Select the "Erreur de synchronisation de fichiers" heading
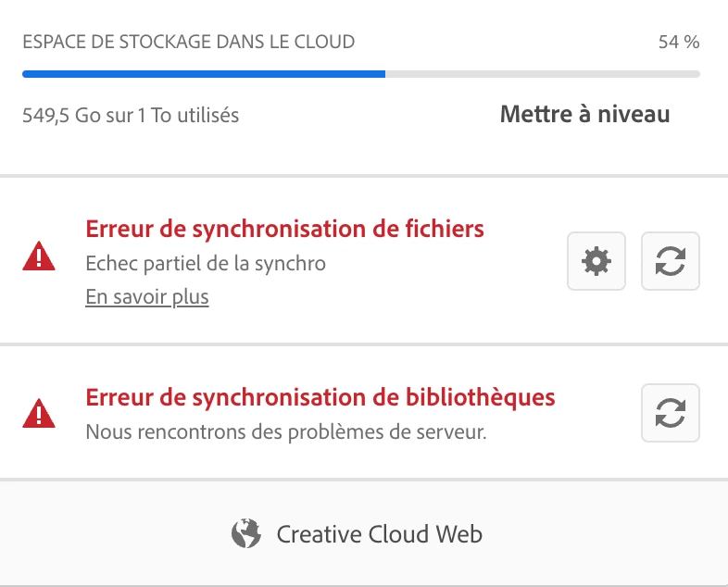The image size is (728, 587). tap(284, 228)
